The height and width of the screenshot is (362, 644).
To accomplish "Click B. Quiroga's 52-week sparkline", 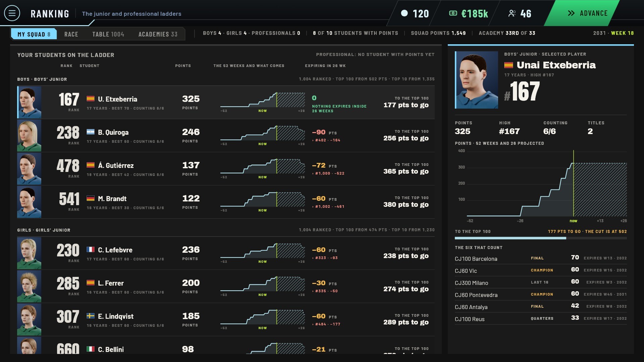I will (x=263, y=133).
